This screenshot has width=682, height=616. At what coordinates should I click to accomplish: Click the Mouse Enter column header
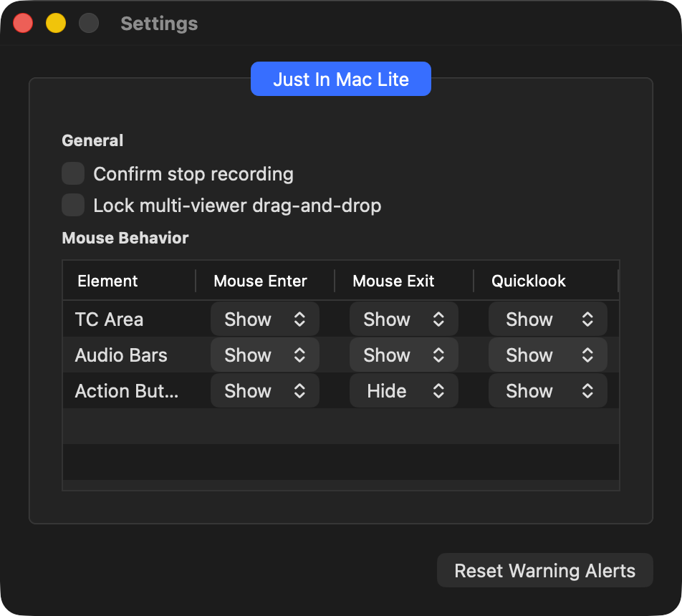[265, 281]
